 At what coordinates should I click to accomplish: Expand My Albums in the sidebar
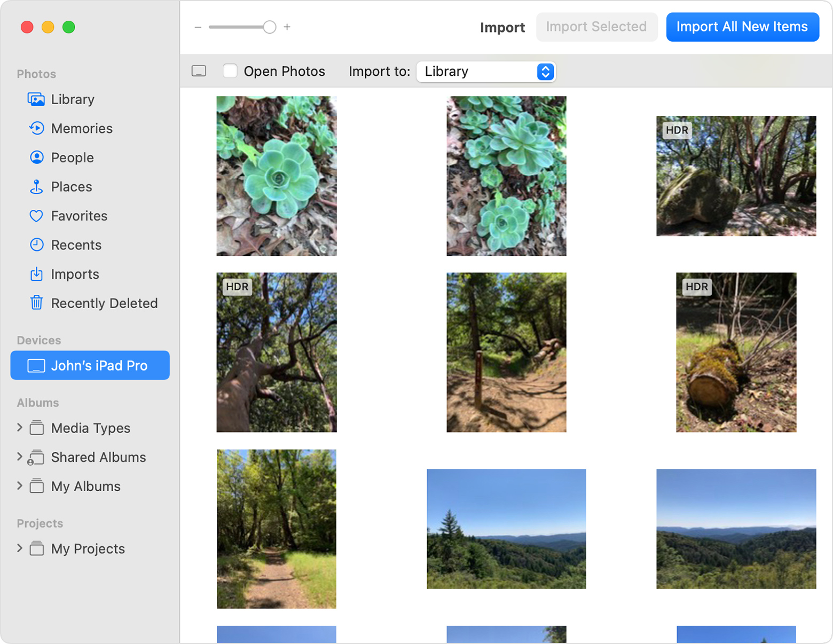coord(20,486)
